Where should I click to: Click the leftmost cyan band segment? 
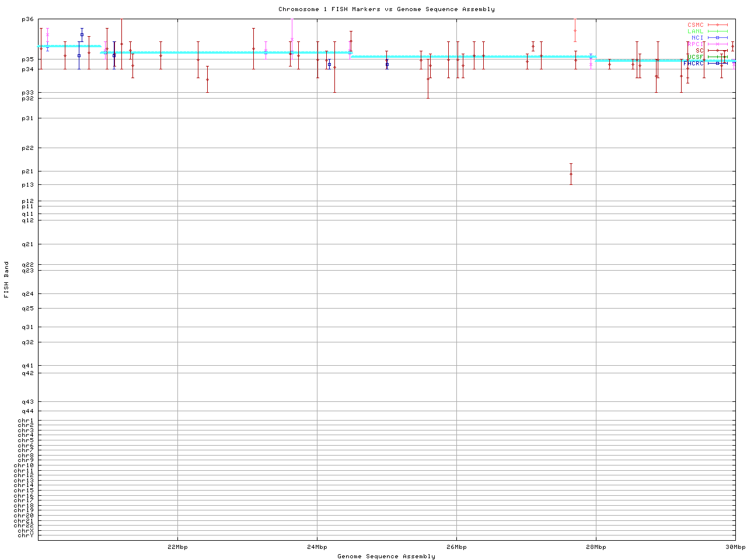(69, 46)
